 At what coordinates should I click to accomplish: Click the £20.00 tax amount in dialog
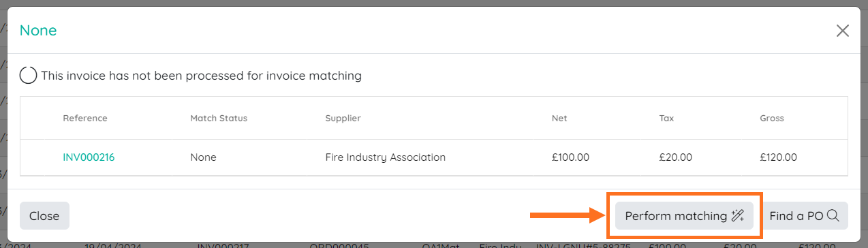pyautogui.click(x=675, y=157)
